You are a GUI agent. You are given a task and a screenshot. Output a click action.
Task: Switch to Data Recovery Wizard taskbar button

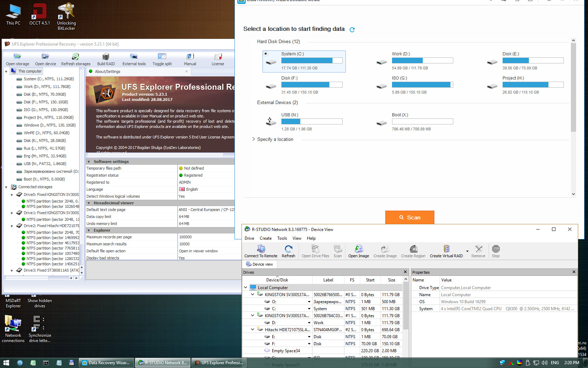pos(106,363)
